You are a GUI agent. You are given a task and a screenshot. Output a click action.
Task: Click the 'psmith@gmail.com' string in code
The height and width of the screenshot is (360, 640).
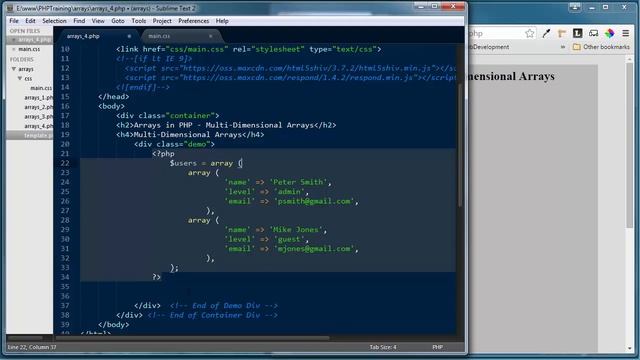(314, 201)
